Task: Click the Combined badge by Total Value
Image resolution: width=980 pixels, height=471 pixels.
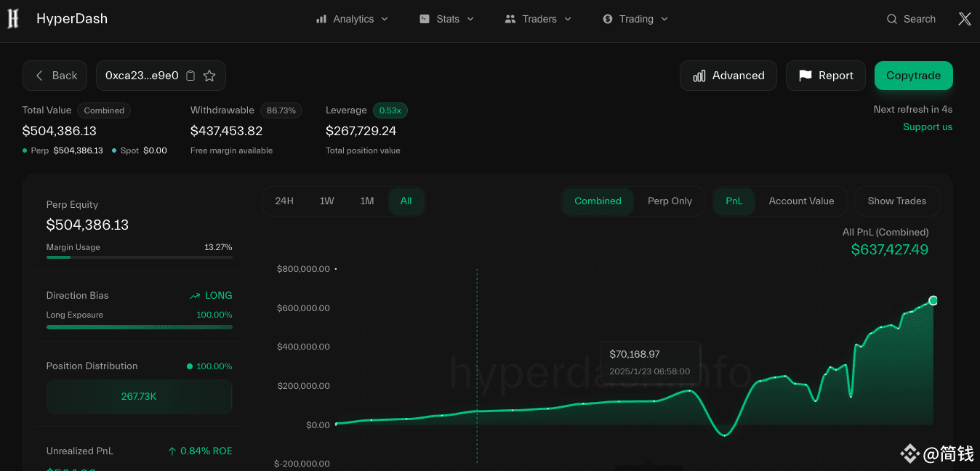Action: pyautogui.click(x=104, y=110)
